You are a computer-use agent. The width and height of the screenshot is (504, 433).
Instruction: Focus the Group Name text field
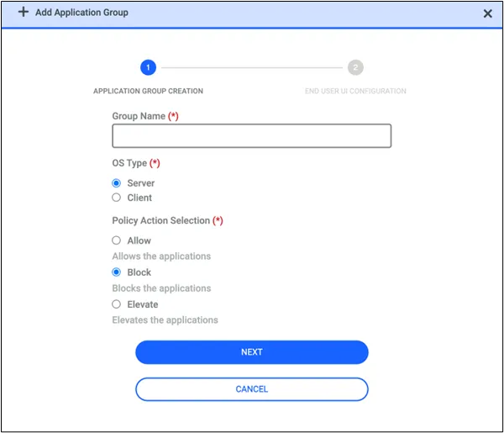point(252,135)
